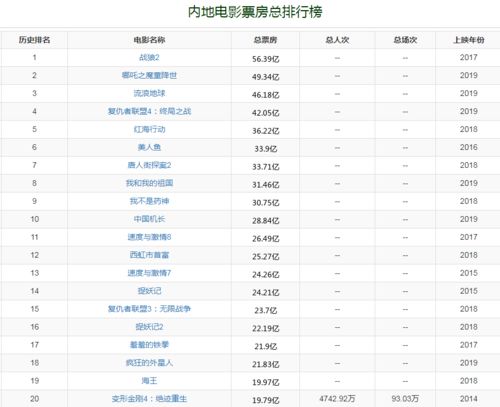Select the 56.39亿 box office value

(265, 59)
